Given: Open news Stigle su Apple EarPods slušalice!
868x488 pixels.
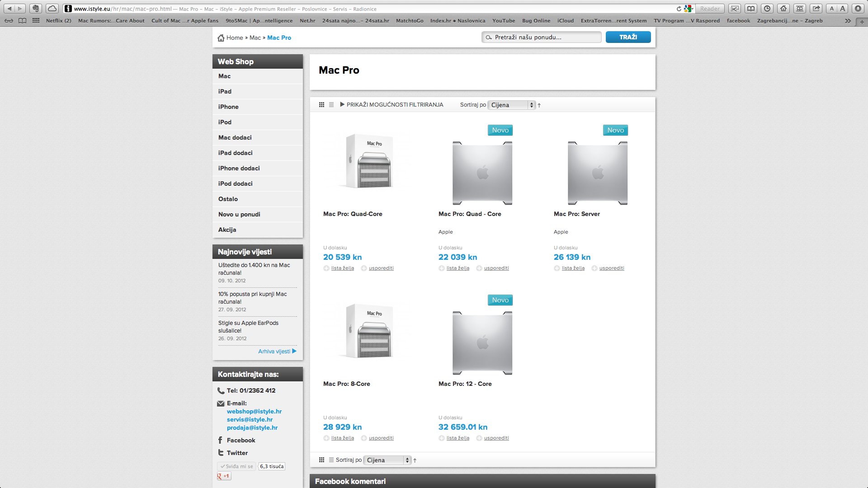Looking at the screenshot, I should tap(248, 327).
